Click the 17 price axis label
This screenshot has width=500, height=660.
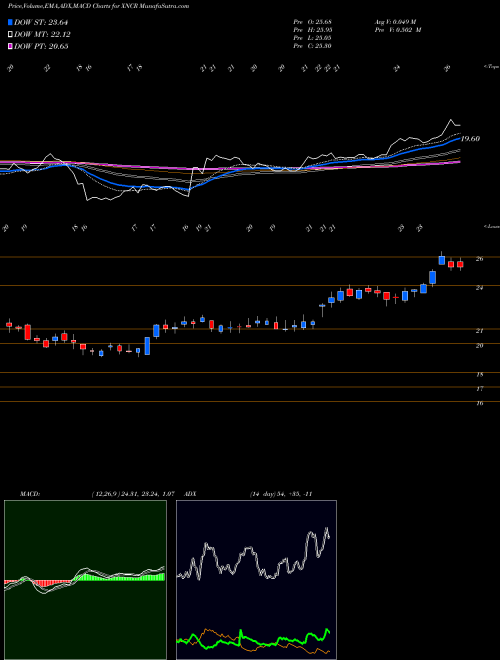[x=479, y=389]
